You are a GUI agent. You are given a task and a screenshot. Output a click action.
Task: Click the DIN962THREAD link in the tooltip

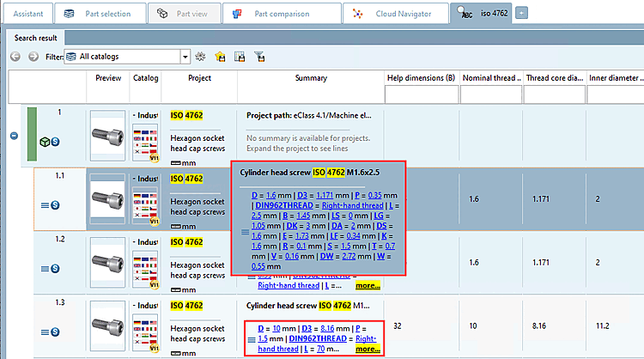[x=284, y=205]
